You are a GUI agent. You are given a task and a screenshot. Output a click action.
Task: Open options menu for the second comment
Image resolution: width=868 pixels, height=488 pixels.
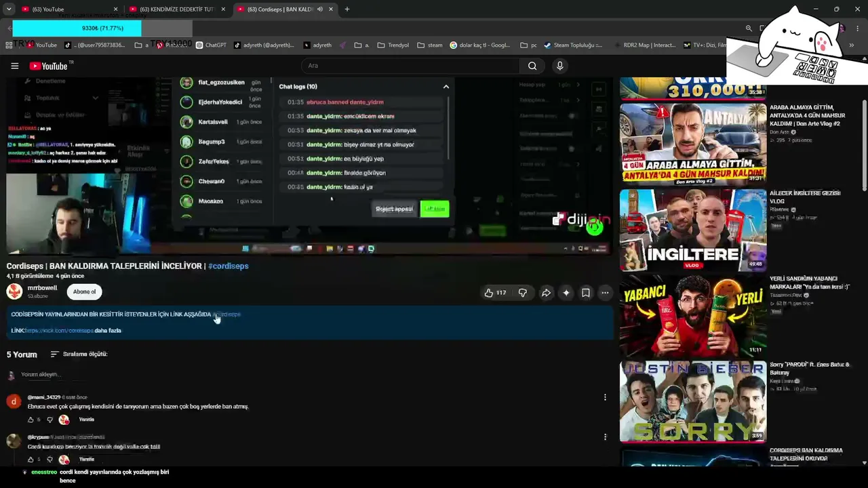click(605, 437)
